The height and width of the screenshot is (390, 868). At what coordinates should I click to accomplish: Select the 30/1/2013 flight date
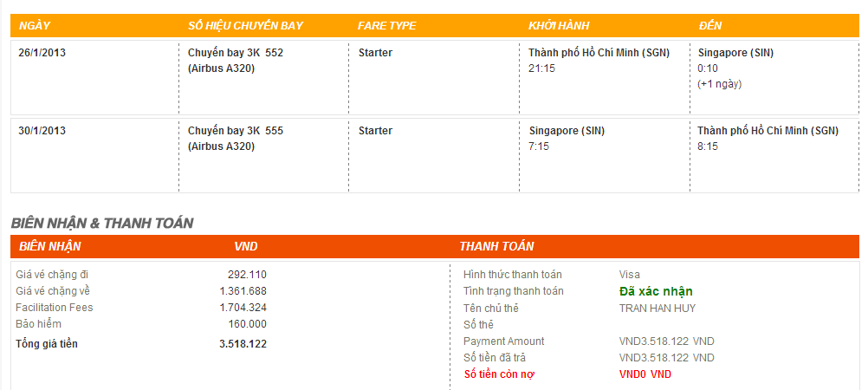[x=42, y=131]
